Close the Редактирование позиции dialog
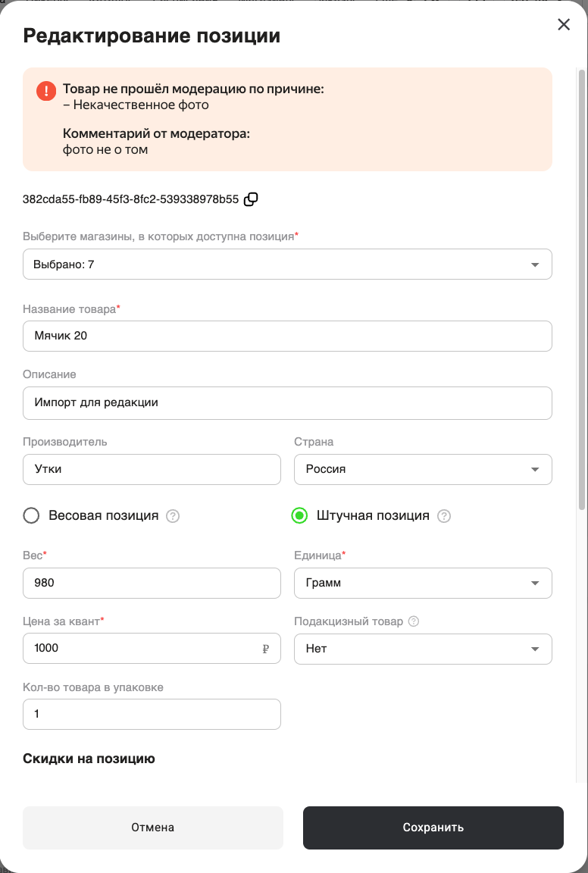Screen dimensions: 588x873 click(564, 24)
